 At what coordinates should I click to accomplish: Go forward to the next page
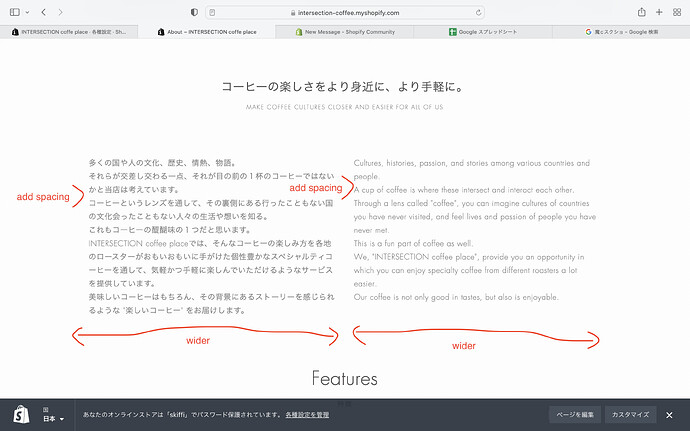pyautogui.click(x=60, y=12)
